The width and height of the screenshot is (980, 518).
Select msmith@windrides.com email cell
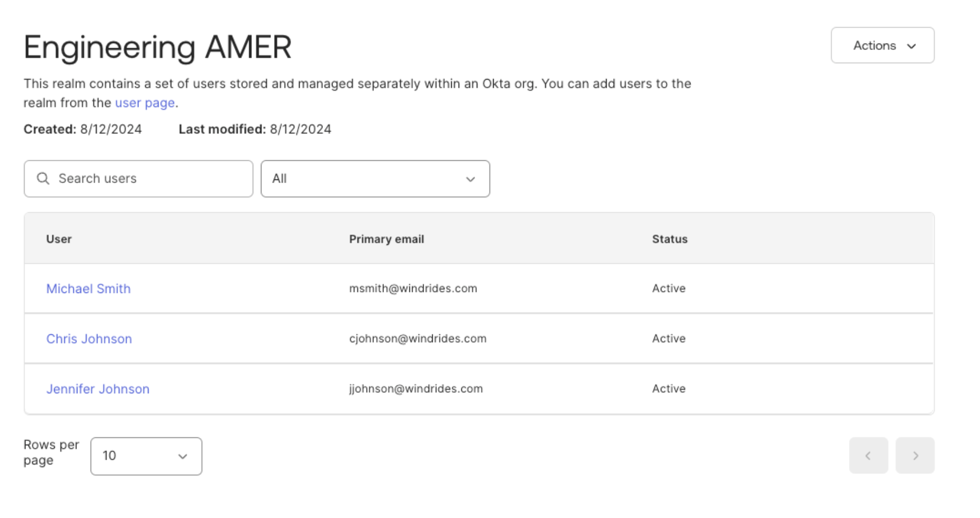(413, 288)
